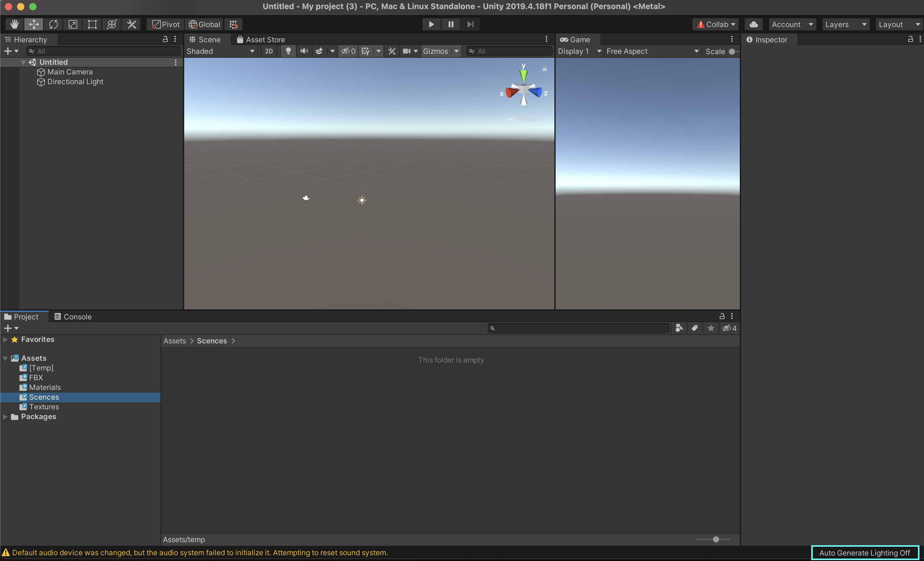Click Auto Generate Lighting Off button

click(864, 553)
